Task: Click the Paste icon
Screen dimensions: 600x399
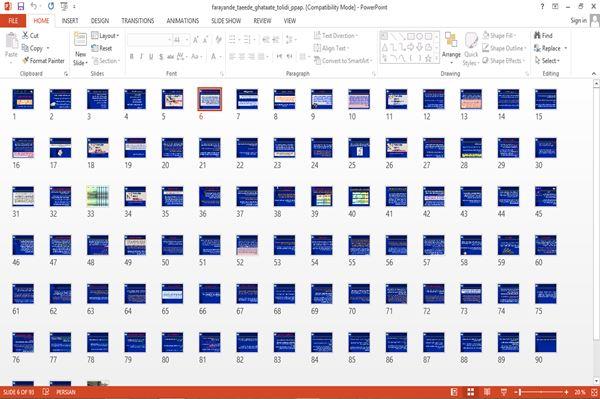Action: pos(11,41)
